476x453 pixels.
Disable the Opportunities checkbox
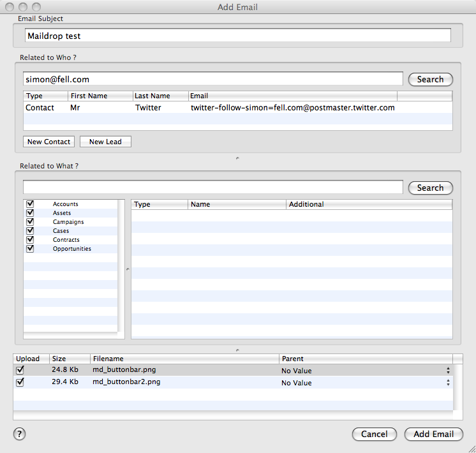(29, 249)
